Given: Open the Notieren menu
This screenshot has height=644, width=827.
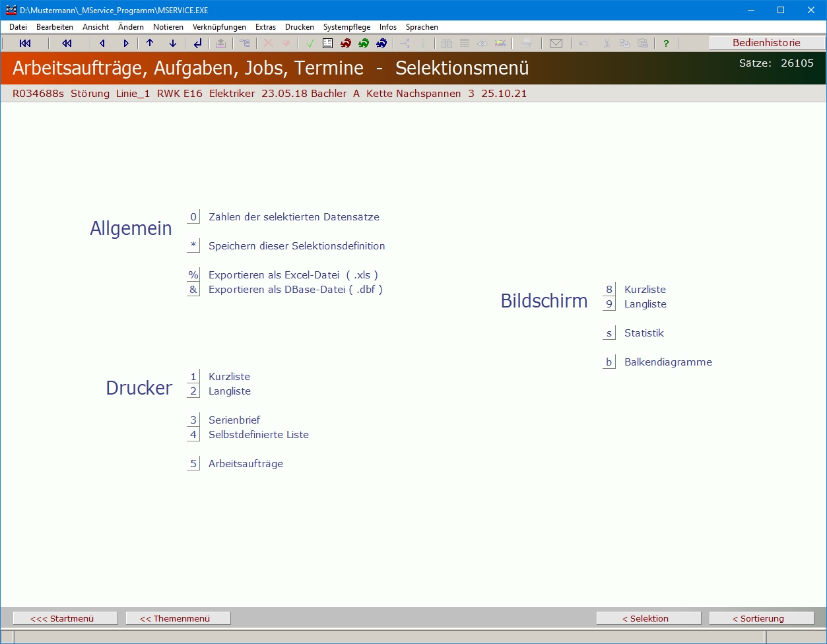Looking at the screenshot, I should 168,27.
